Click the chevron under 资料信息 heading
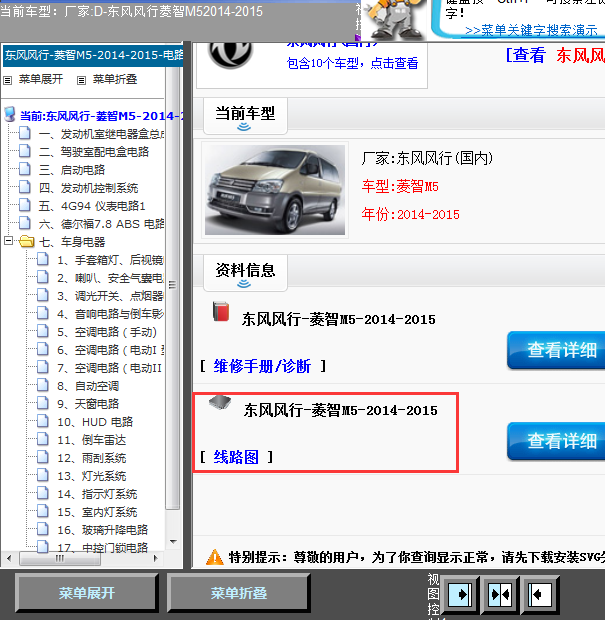 click(x=244, y=284)
